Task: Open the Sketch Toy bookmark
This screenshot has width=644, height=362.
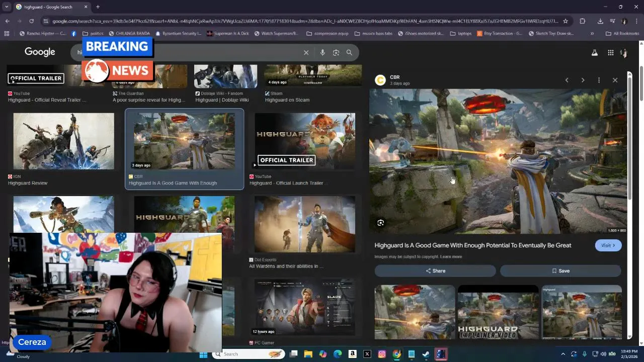Action: (551, 34)
